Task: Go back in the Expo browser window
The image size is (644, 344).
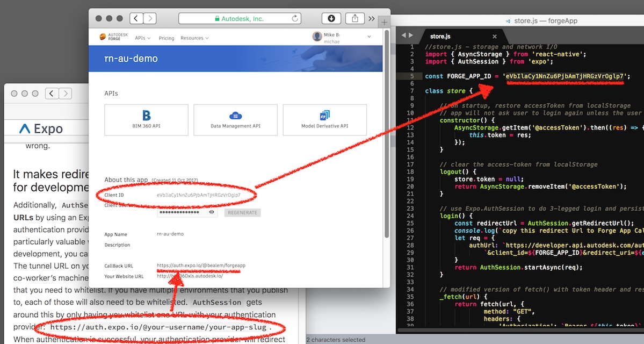Action: pyautogui.click(x=52, y=94)
